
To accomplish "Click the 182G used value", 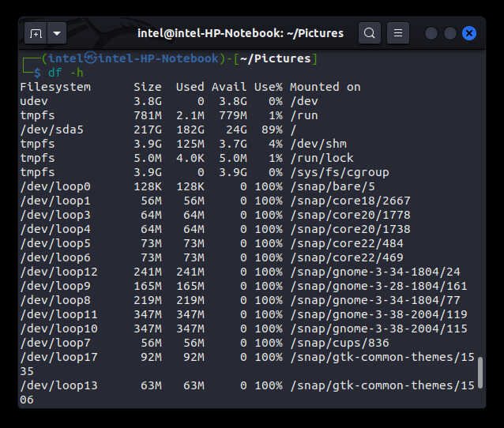I will click(x=190, y=130).
